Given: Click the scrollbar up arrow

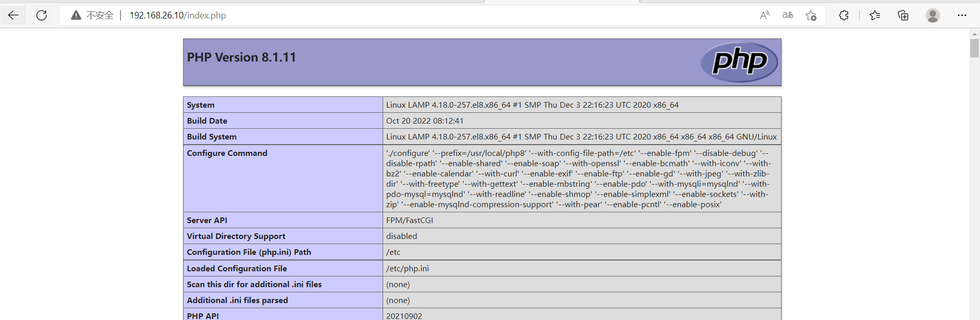Looking at the screenshot, I should click(x=974, y=34).
